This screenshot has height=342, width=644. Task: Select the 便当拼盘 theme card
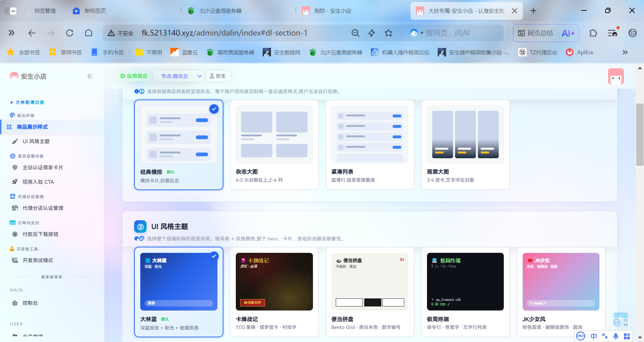click(x=370, y=292)
